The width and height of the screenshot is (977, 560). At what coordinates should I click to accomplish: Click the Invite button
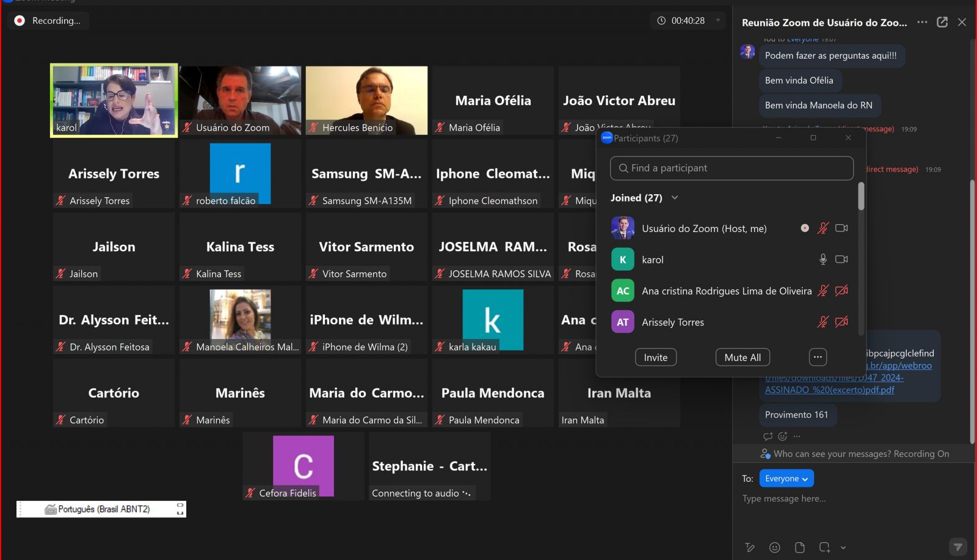656,357
